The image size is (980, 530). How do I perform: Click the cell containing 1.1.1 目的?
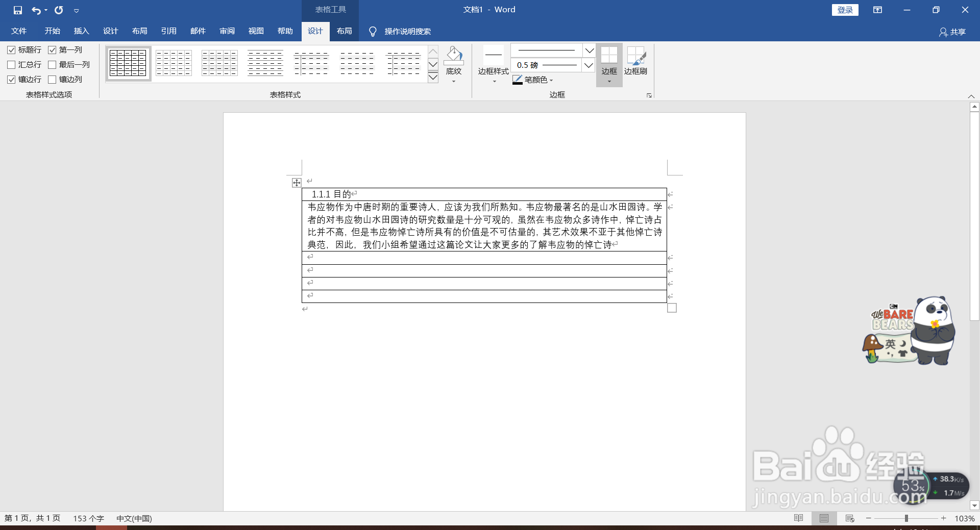click(x=484, y=194)
